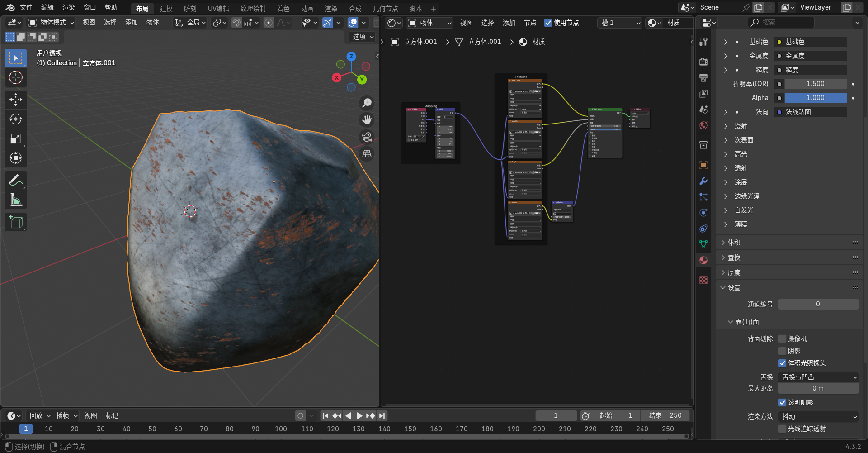This screenshot has height=453, width=868.
Task: Uncheck the 透明阴影 checkbox
Action: point(782,402)
